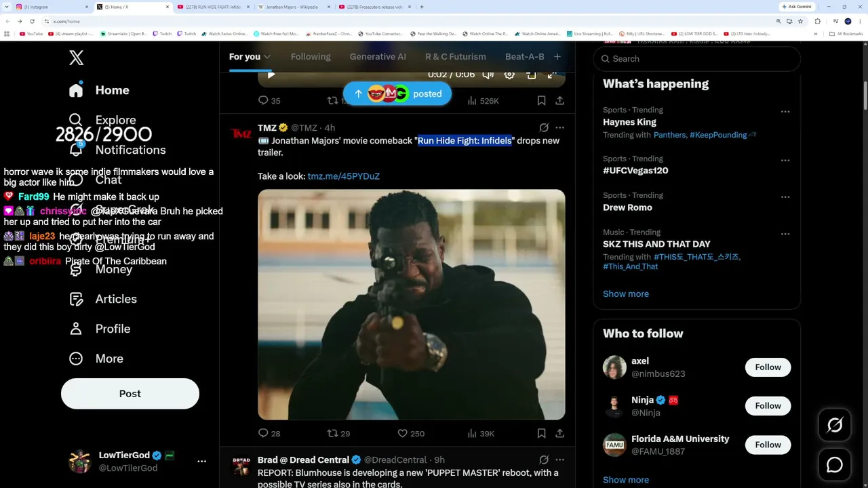Open options for Drew Romo trend

point(785,197)
